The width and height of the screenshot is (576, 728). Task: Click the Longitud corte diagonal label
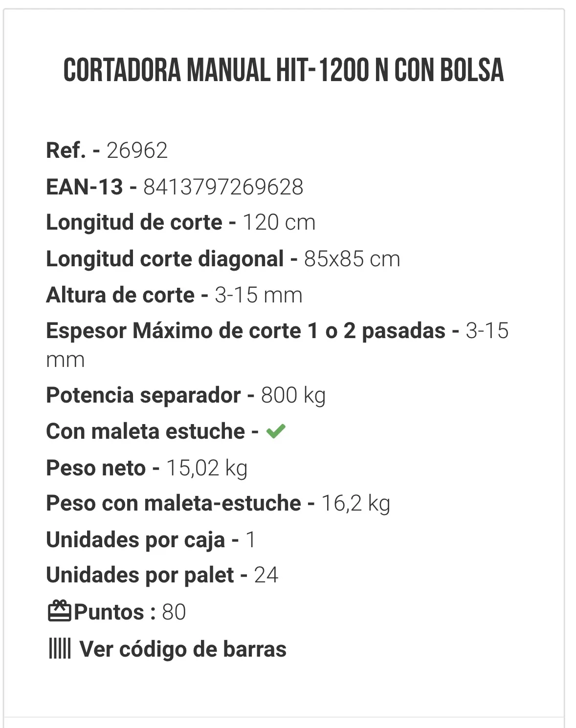click(165, 259)
